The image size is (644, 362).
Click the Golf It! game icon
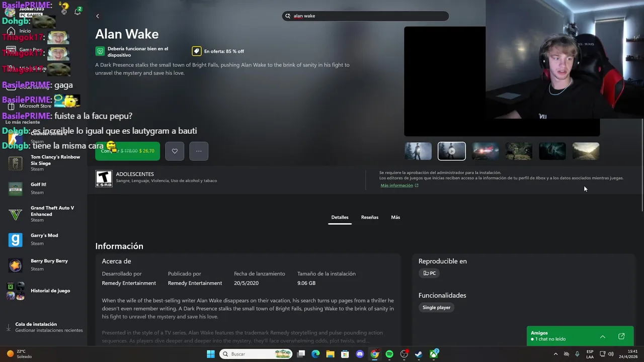15,189
